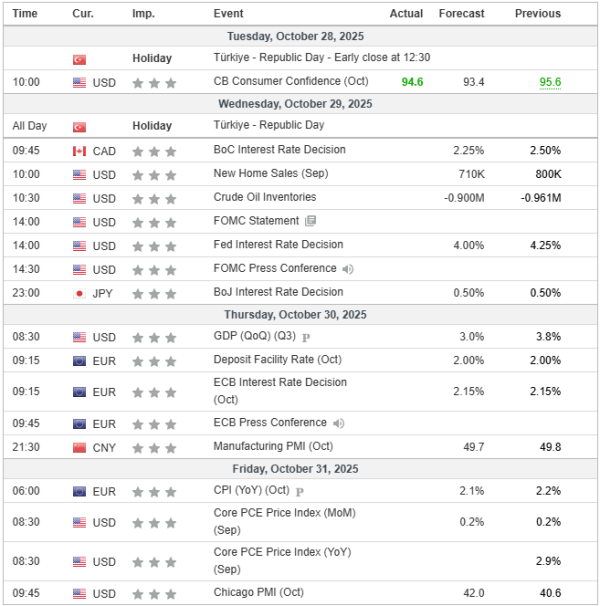Click the Japanese flag in the JPY row
The width and height of the screenshot is (600, 606).
(x=79, y=293)
